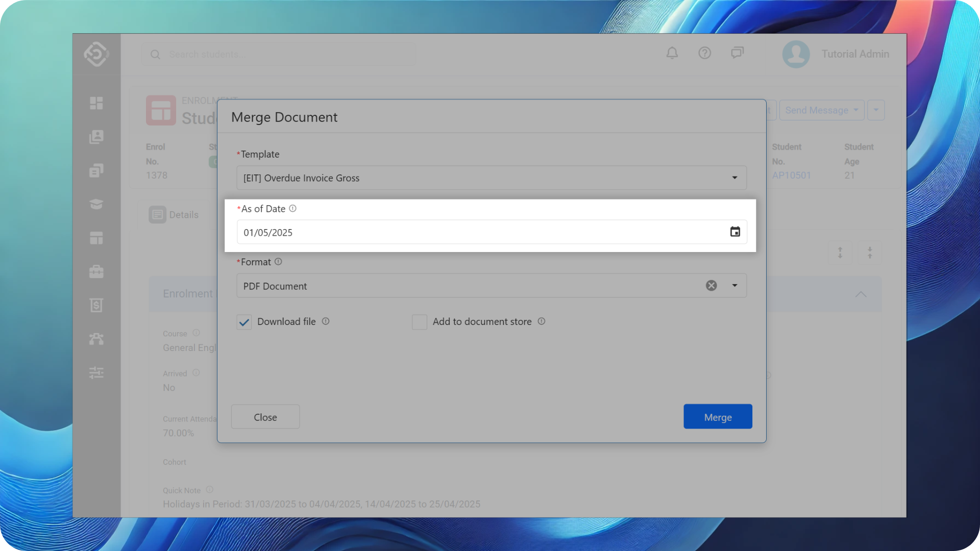
Task: Switch to the Details tab
Action: click(x=174, y=215)
